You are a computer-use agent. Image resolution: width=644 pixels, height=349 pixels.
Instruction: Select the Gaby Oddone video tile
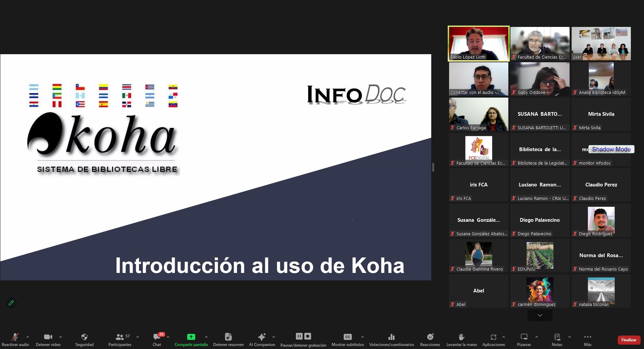tap(540, 79)
